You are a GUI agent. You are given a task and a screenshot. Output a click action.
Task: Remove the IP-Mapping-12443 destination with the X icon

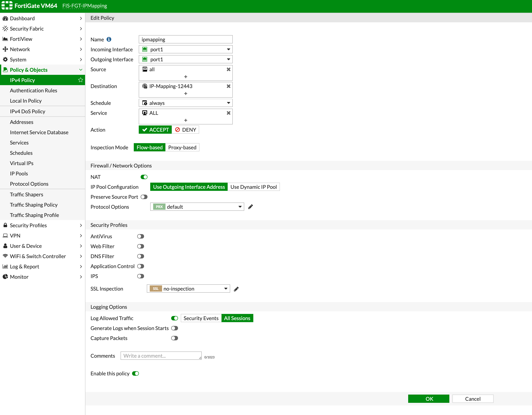pos(228,86)
